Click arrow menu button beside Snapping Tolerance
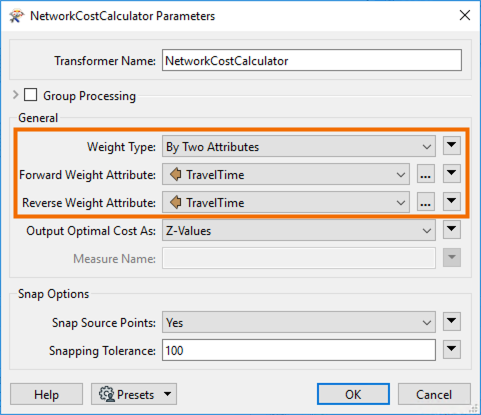 coord(452,350)
